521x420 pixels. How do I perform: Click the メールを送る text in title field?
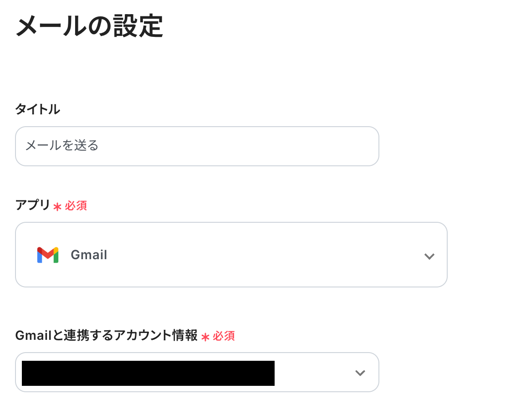pos(62,146)
